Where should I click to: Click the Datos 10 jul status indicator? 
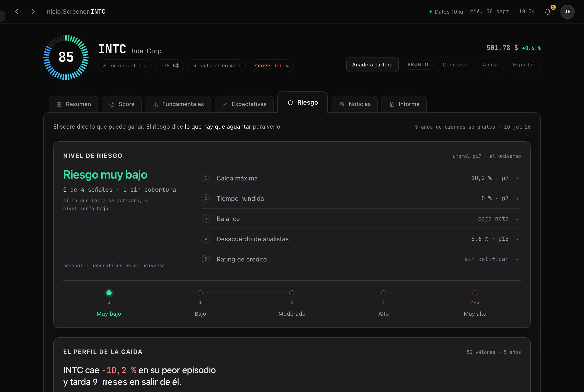(447, 12)
